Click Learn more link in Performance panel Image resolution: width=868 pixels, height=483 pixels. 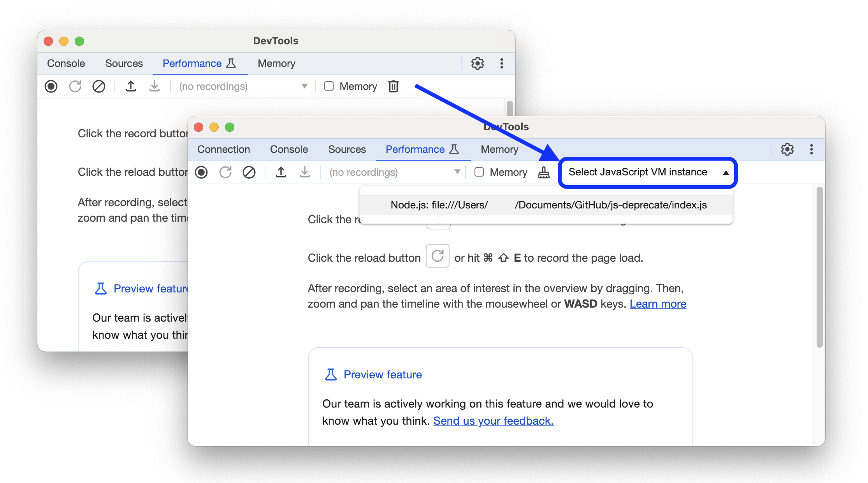click(659, 303)
